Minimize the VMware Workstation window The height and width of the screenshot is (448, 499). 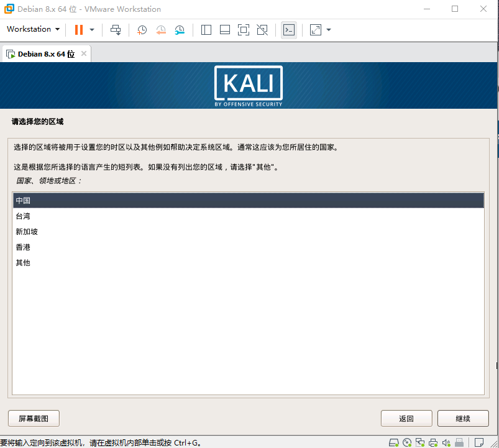point(427,9)
